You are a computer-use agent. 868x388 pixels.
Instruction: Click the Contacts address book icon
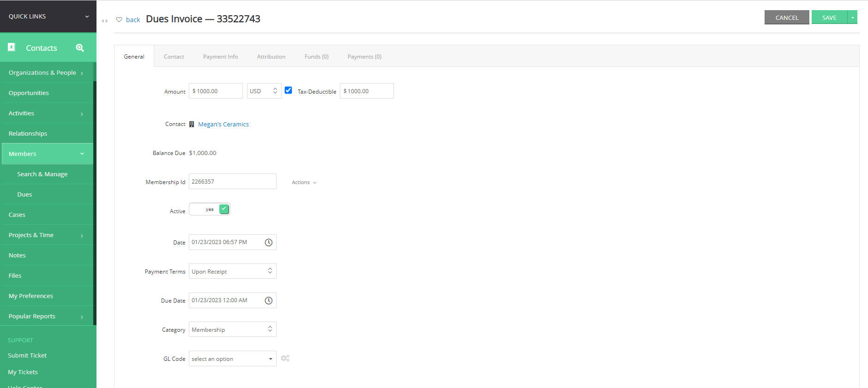coord(12,47)
